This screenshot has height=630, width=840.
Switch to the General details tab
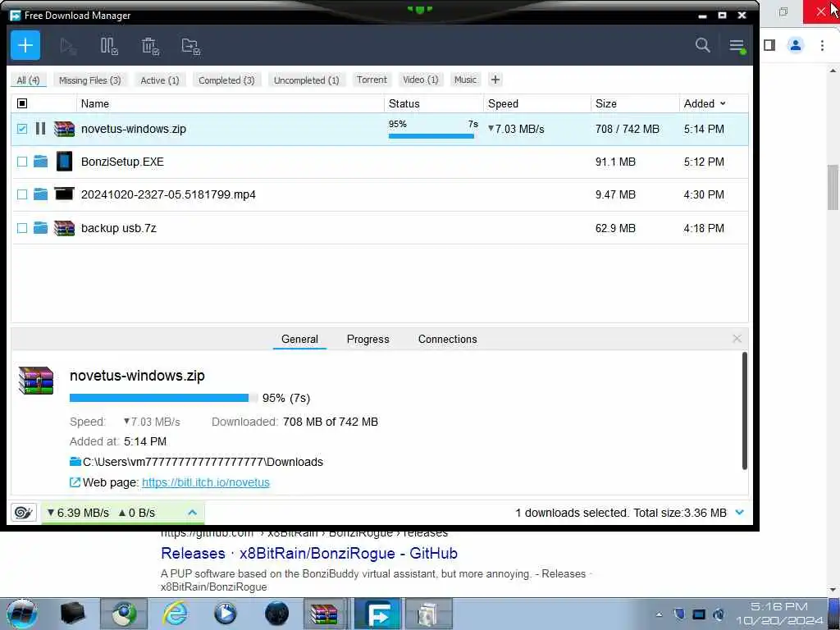click(299, 339)
